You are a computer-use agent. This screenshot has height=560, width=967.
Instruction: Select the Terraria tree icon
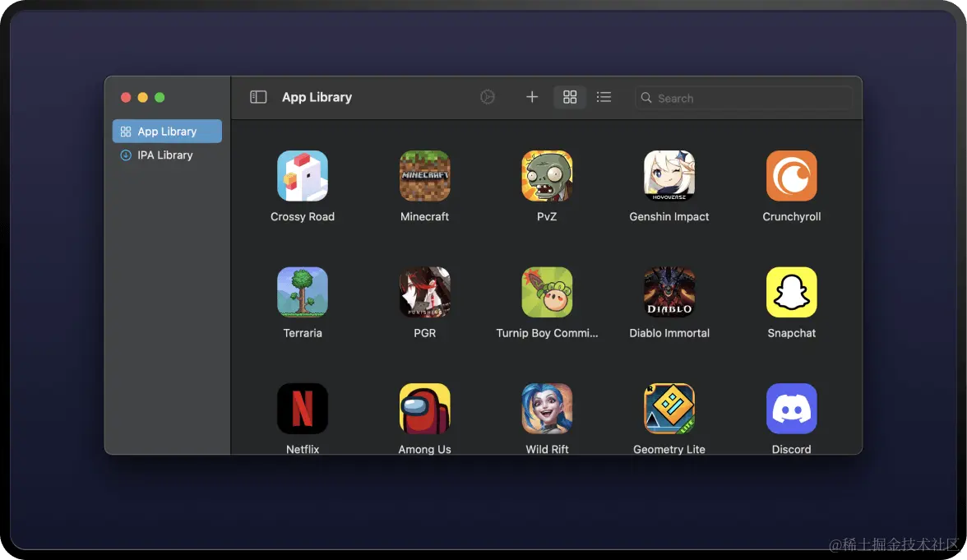pos(303,292)
